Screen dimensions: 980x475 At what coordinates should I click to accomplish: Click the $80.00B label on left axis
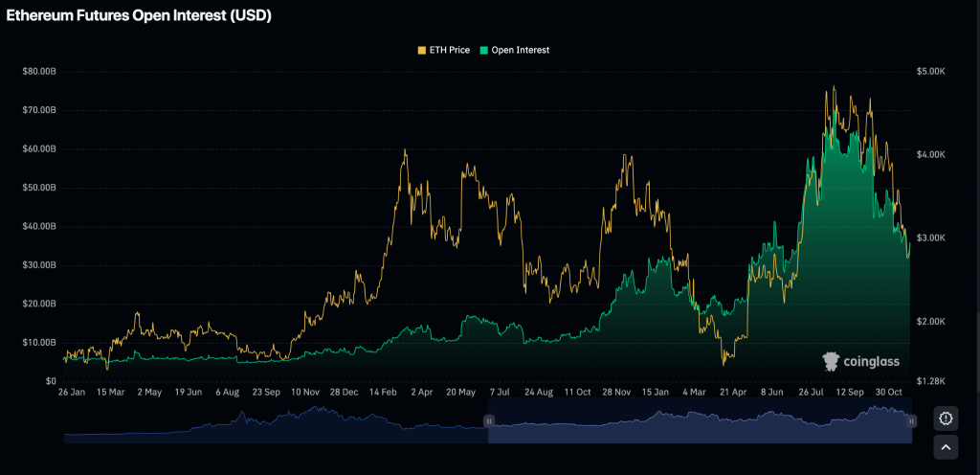tap(38, 71)
